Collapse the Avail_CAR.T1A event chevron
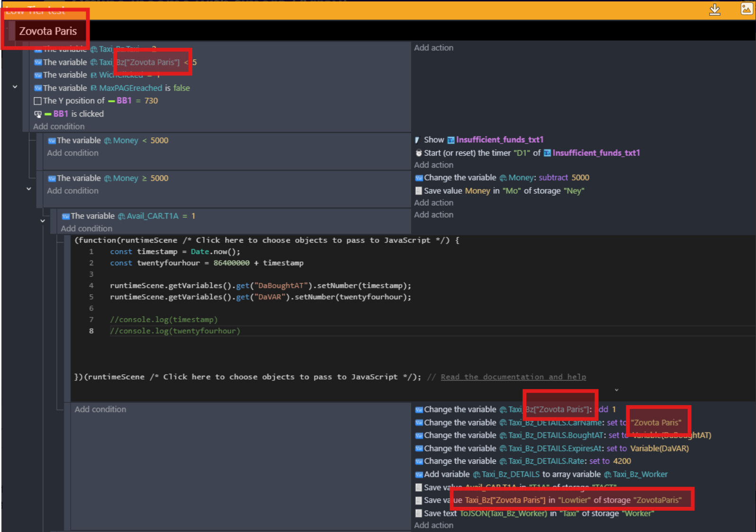This screenshot has width=756, height=532. [43, 221]
